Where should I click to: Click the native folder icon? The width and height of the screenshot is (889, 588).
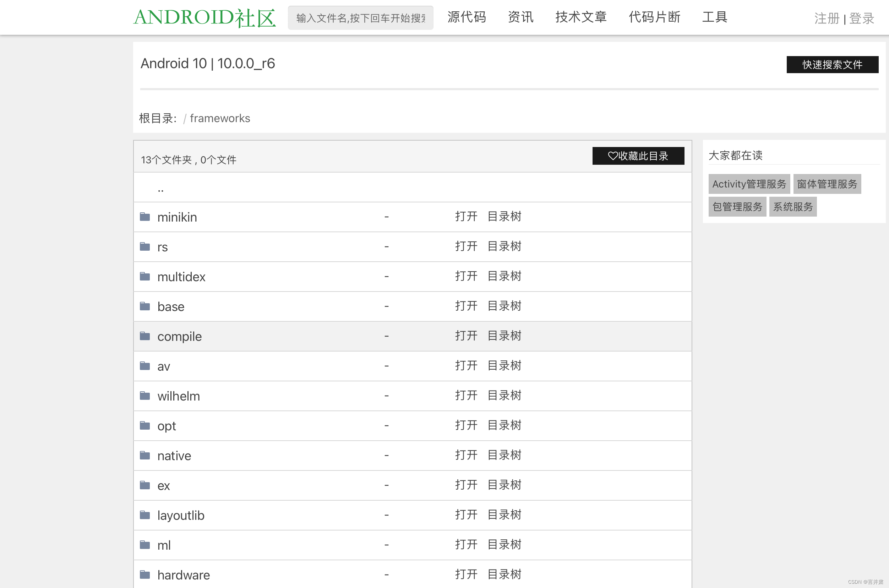click(x=145, y=455)
